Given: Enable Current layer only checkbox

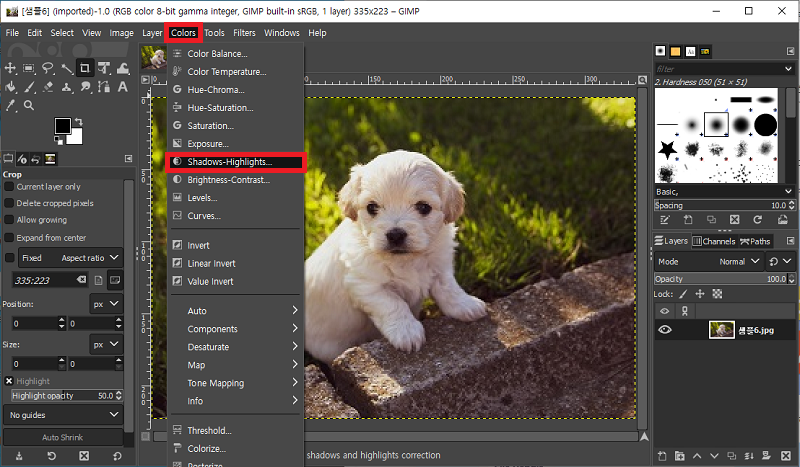Looking at the screenshot, I should pos(10,186).
